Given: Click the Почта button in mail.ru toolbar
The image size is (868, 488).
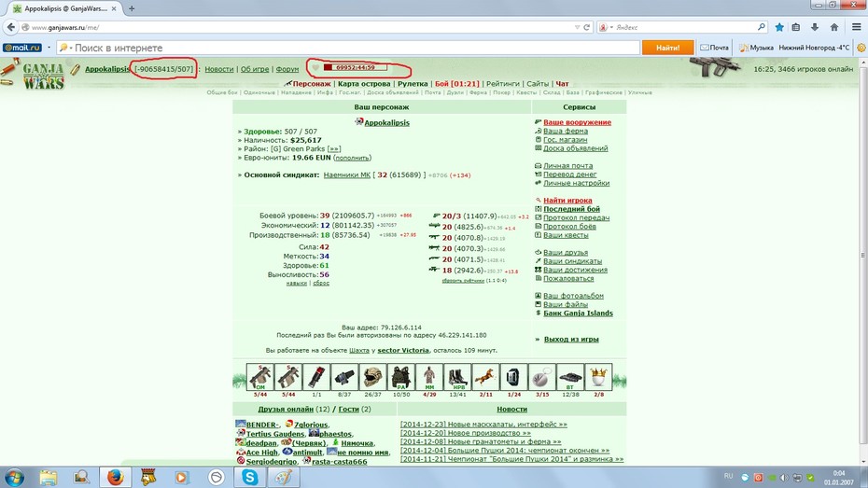Looking at the screenshot, I should [714, 49].
